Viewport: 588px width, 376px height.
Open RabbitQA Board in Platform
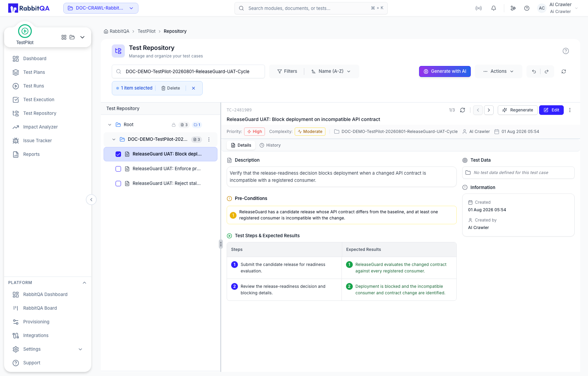(48, 308)
